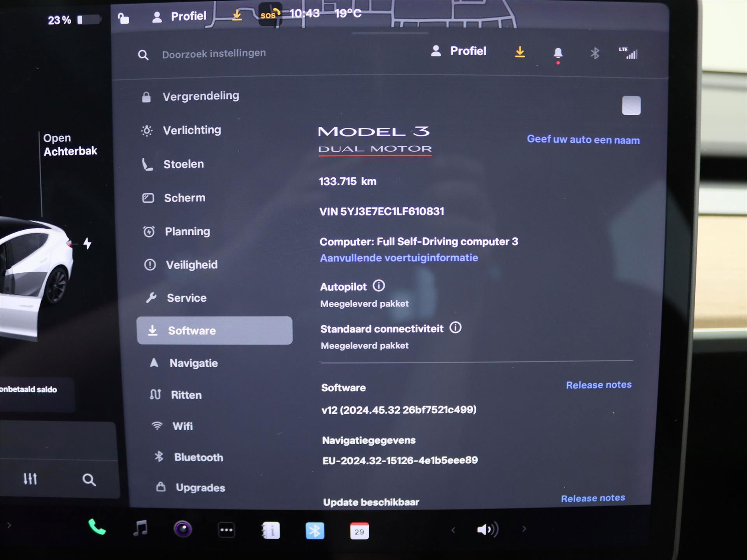Screen dimensions: 747x560
Task: Tap software version v12 (2024.45.32 26bf7521c499)
Action: [x=399, y=410]
